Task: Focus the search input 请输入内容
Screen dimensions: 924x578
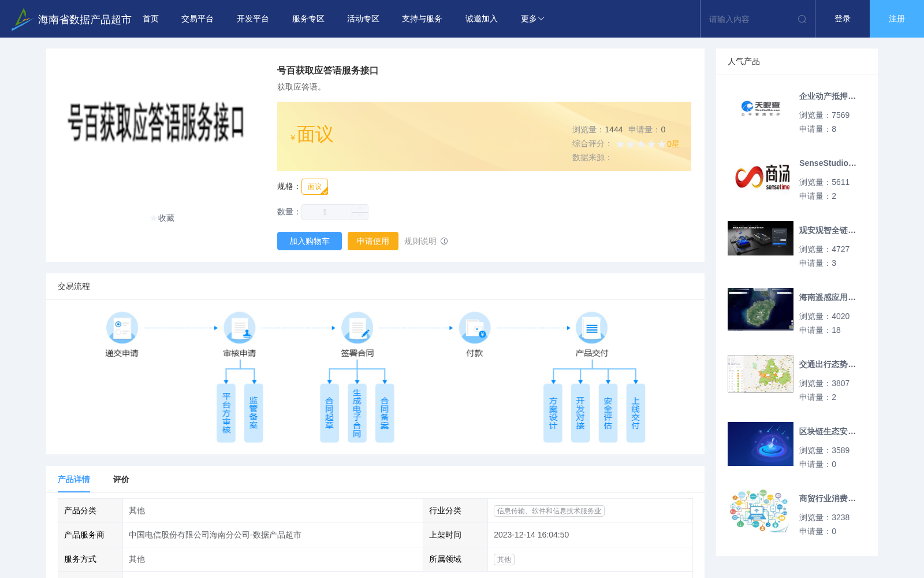Action: click(749, 19)
